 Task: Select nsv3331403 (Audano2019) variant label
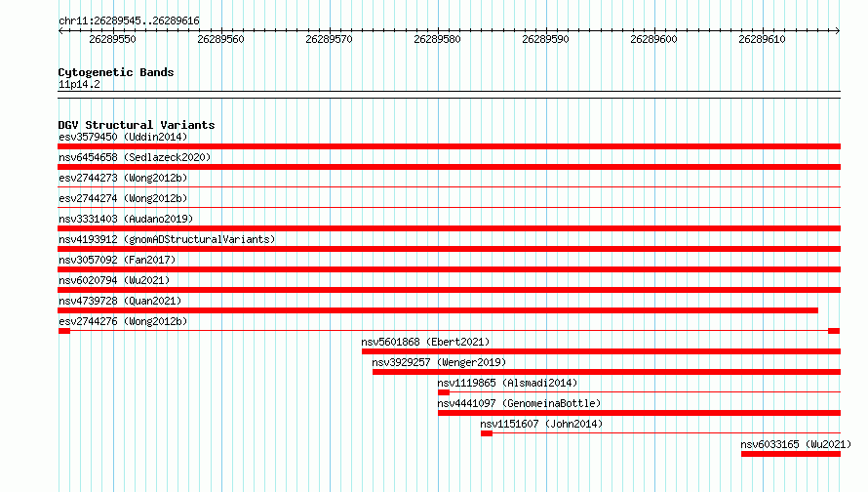pos(126,219)
